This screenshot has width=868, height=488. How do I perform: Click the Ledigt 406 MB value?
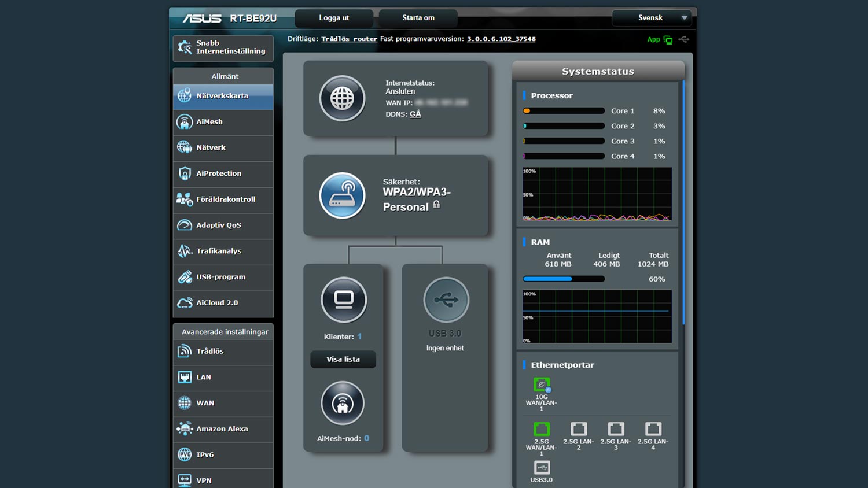coord(606,264)
